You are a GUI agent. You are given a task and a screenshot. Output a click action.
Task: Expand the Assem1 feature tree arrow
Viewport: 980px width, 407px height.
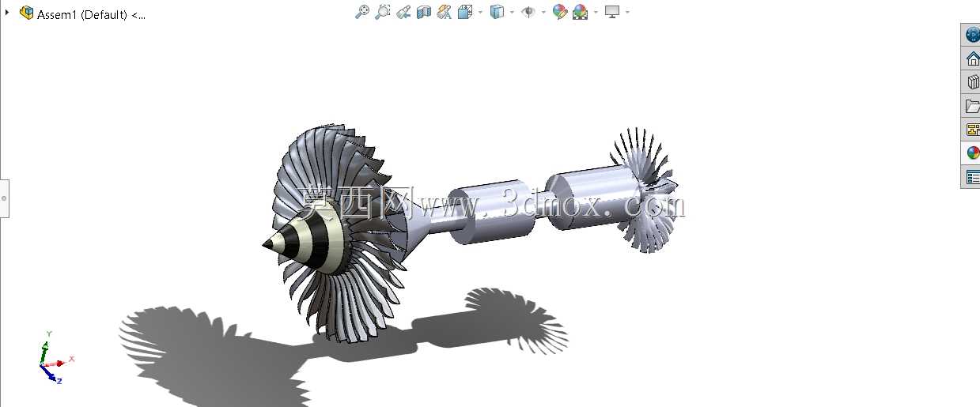[x=7, y=13]
